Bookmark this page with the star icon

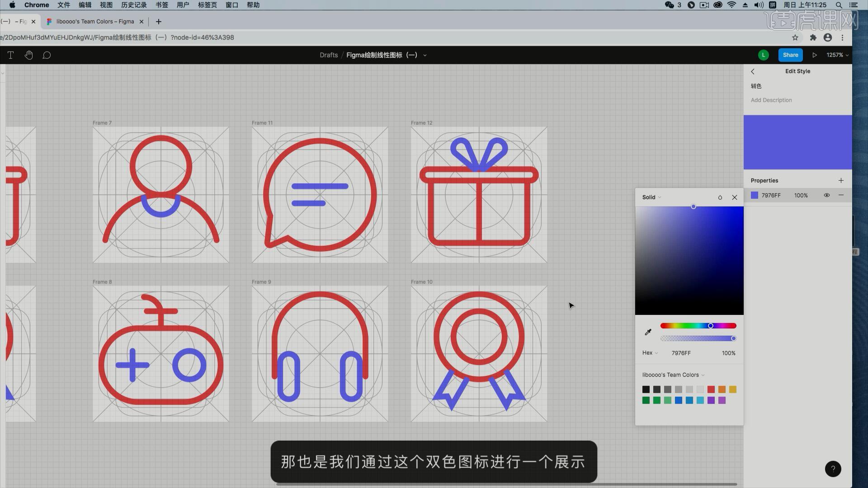795,38
